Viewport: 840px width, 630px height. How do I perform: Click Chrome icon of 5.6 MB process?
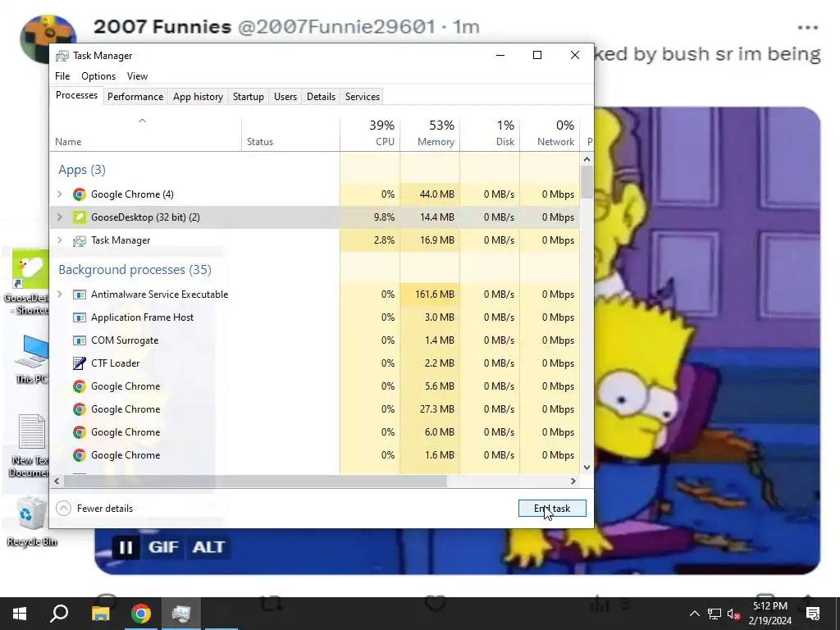(80, 386)
